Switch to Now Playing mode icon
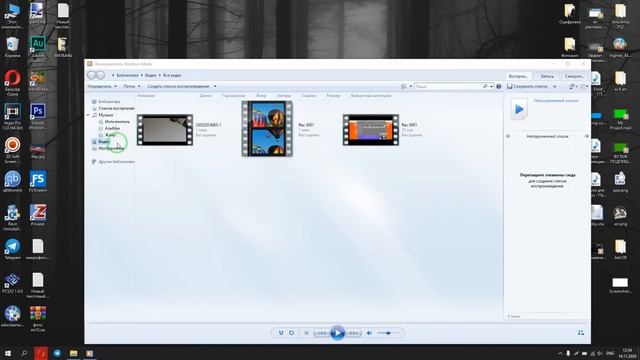The height and width of the screenshot is (360, 640). [x=581, y=333]
